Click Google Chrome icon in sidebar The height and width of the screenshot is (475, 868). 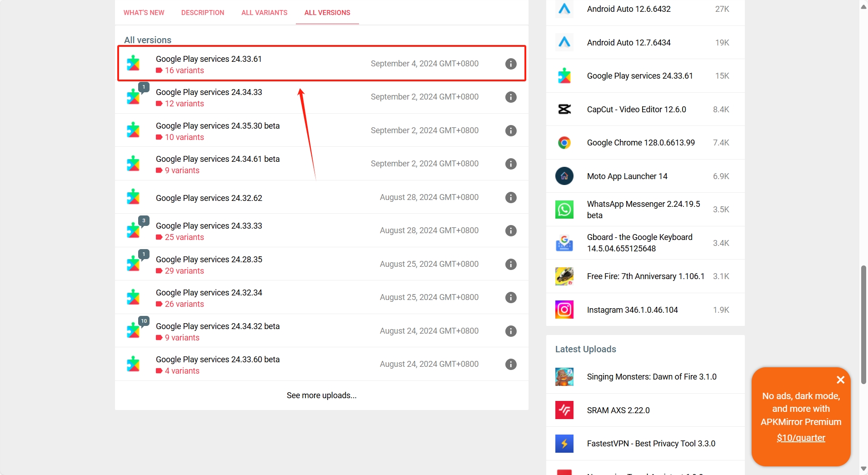point(564,143)
